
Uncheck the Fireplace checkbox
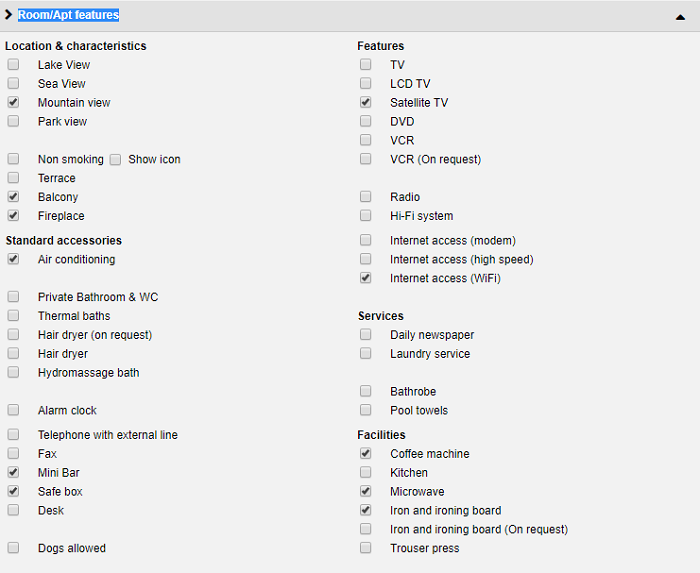pyautogui.click(x=13, y=216)
